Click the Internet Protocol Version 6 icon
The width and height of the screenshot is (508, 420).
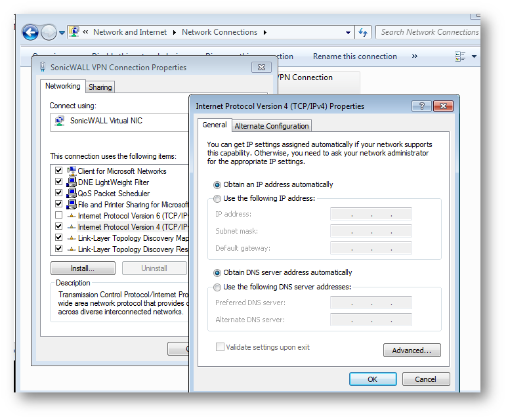(72, 216)
